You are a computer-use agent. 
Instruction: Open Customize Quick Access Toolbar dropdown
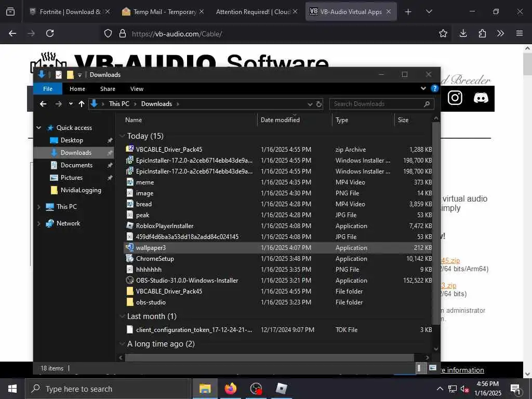click(79, 75)
